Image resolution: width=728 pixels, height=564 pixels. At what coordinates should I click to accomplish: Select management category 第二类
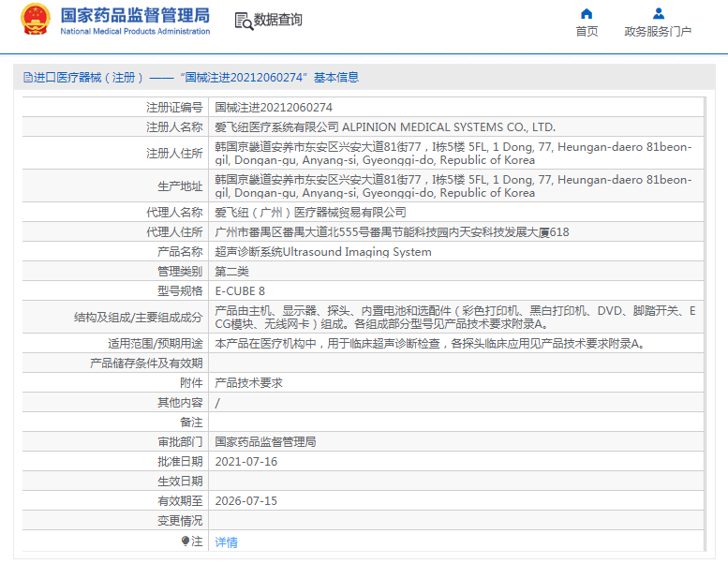pyautogui.click(x=231, y=272)
